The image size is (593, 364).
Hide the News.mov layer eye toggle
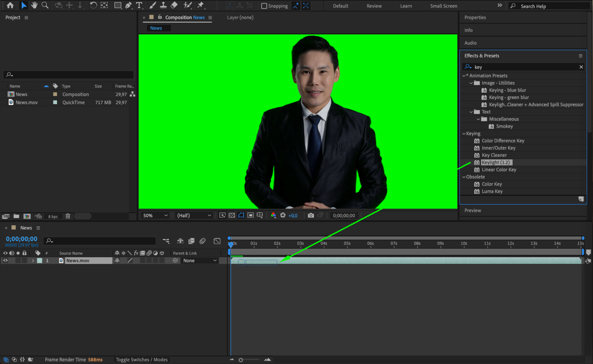5,261
